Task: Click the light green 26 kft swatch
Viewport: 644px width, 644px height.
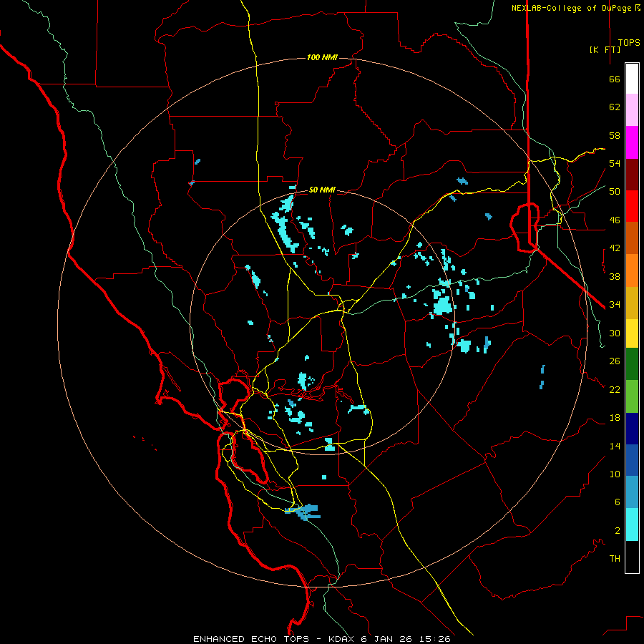Action: tap(632, 396)
